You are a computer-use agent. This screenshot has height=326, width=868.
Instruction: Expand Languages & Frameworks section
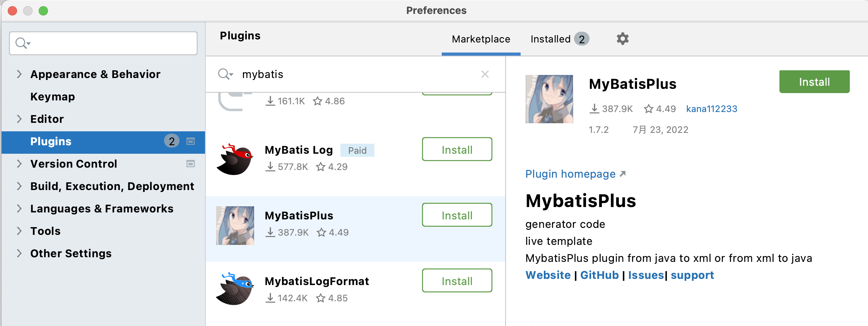click(x=19, y=209)
